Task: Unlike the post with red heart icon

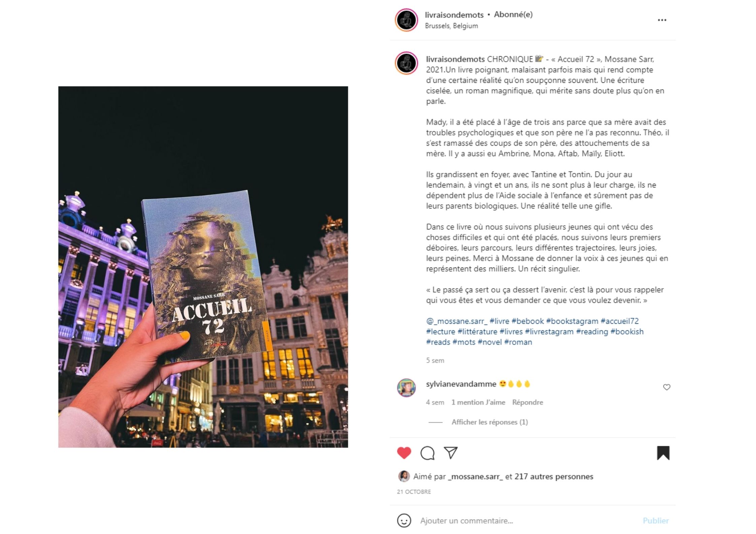Action: coord(404,453)
